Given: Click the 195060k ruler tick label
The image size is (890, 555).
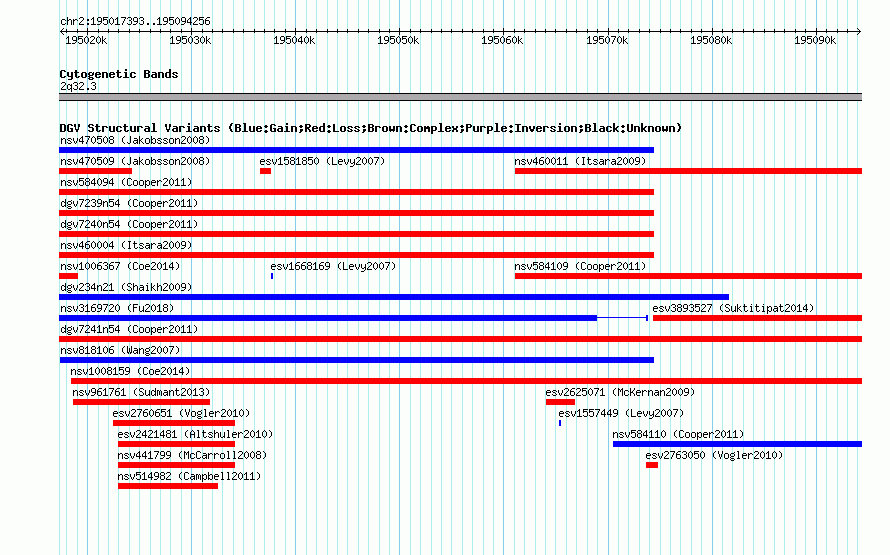Looking at the screenshot, I should (502, 40).
